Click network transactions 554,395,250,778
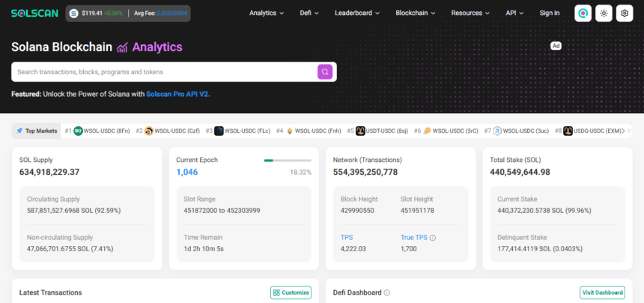This screenshot has width=644, height=303. tap(365, 172)
